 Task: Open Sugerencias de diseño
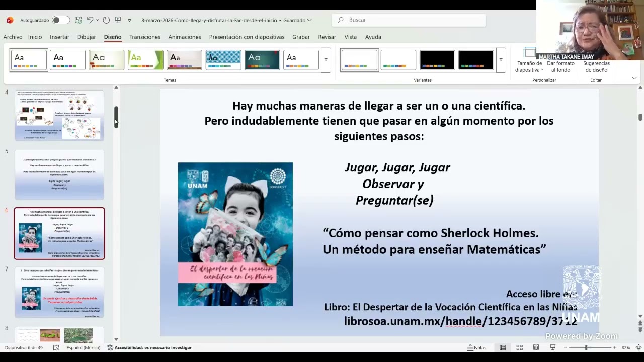[x=596, y=66]
